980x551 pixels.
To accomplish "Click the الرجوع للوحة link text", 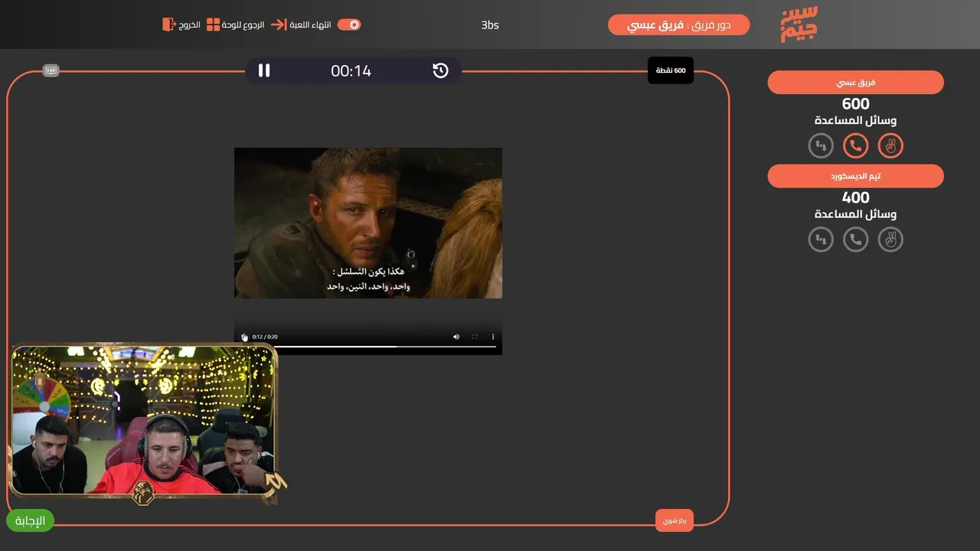I will (243, 24).
